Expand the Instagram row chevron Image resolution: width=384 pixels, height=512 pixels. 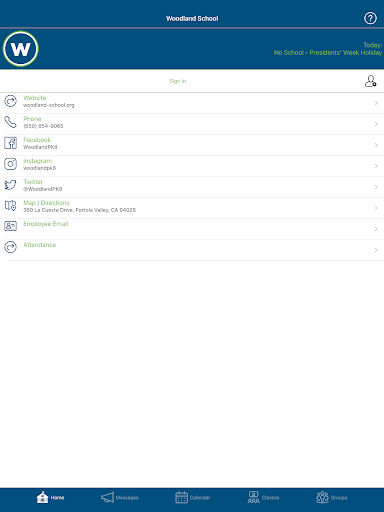(x=376, y=166)
